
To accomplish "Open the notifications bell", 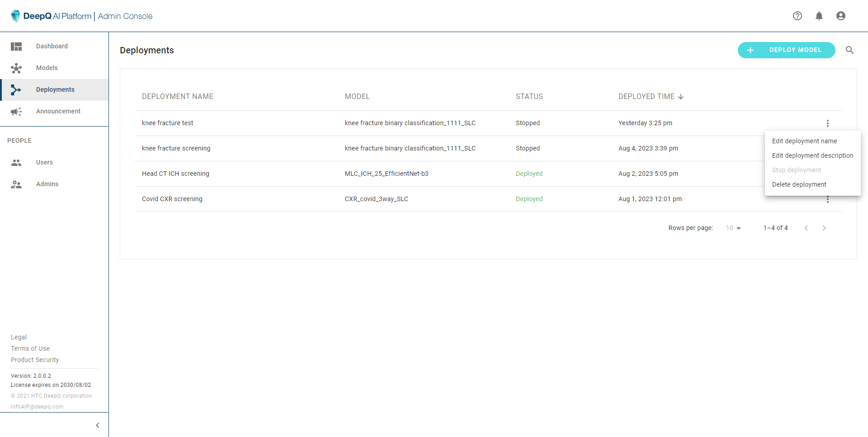I will 819,16.
